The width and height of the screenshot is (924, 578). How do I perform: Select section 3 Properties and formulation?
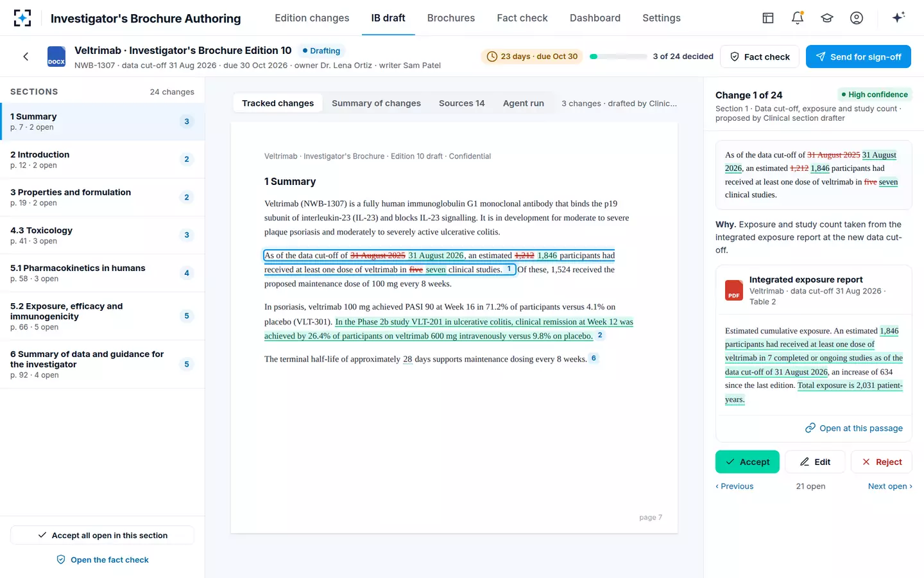point(103,197)
